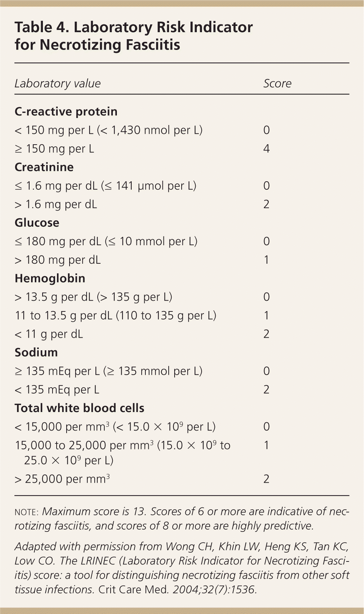Click score 4 for C-reactive protein

point(266,149)
